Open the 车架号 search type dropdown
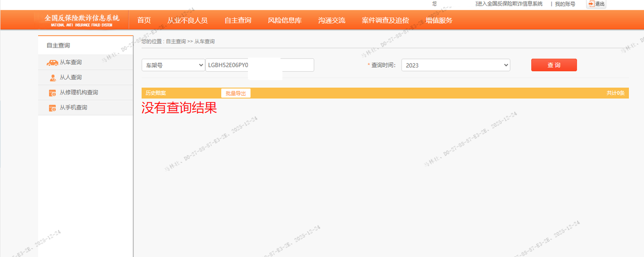 [173, 66]
